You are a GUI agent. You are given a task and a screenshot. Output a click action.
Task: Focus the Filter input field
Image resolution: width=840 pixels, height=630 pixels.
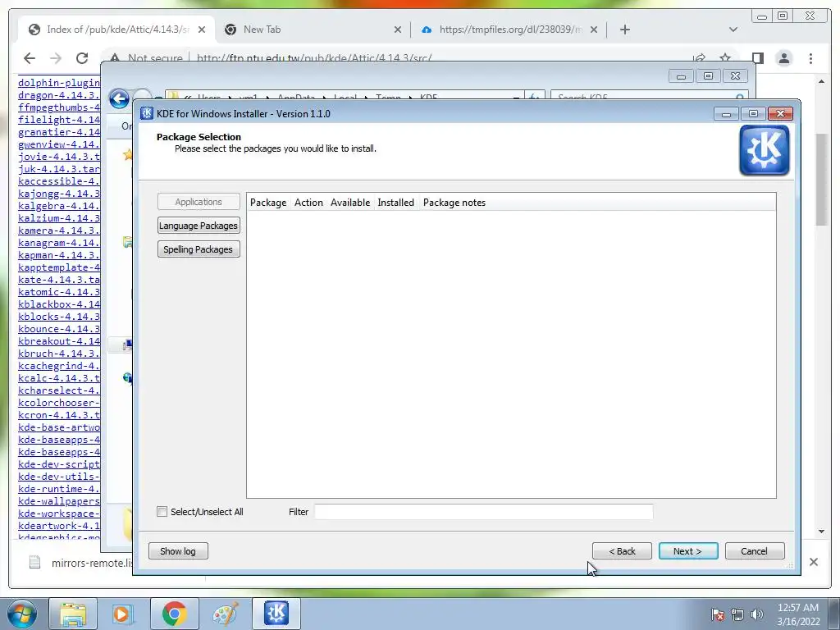click(483, 512)
